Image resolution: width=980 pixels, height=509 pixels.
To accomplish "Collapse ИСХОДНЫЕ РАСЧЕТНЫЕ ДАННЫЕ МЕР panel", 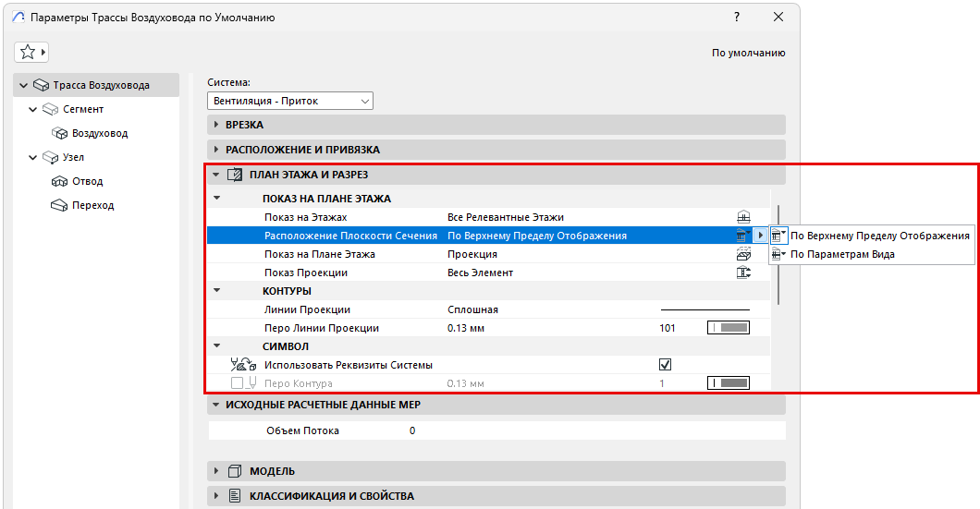I will coord(216,405).
